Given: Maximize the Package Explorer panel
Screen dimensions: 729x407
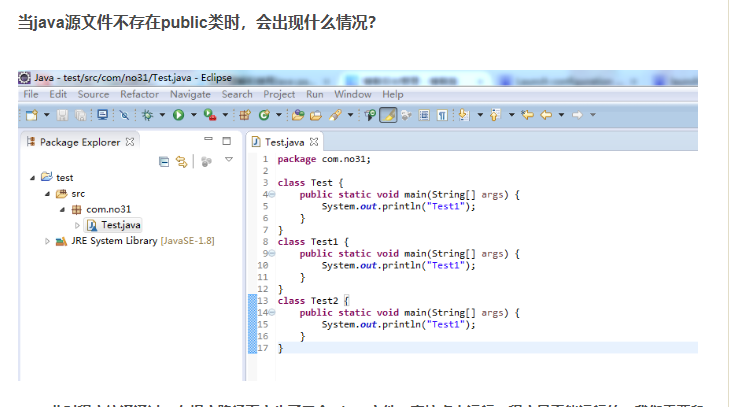Looking at the screenshot, I should [226, 141].
